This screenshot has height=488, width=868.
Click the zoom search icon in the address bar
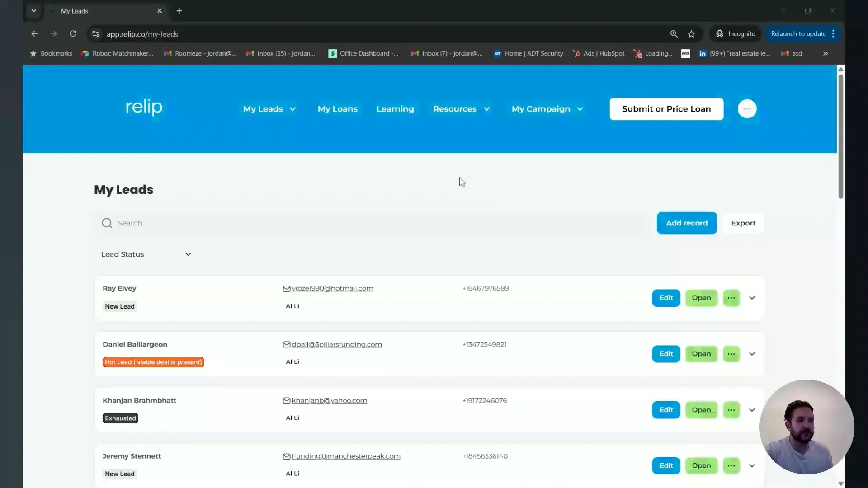674,34
